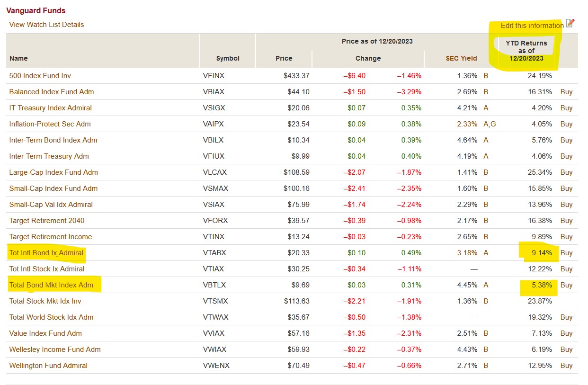
Task: Buy Inter-Term Bond Index Adm
Action: pyautogui.click(x=566, y=140)
